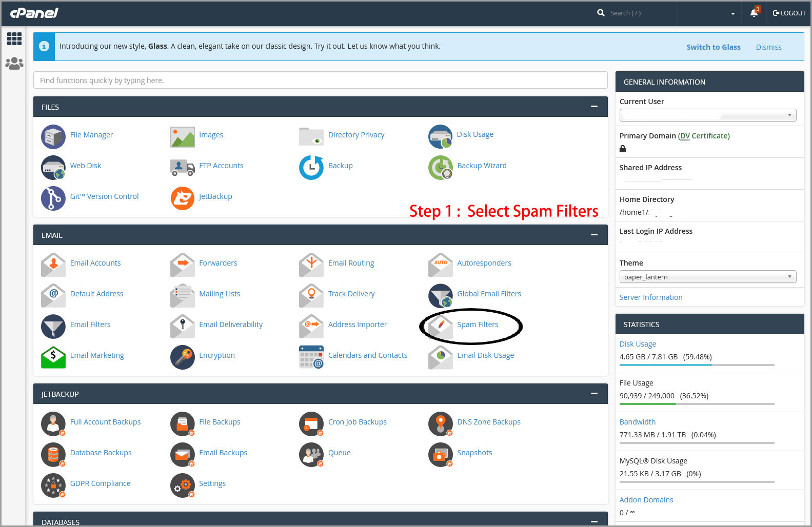Open the sidebar User Manager icon

coord(14,64)
